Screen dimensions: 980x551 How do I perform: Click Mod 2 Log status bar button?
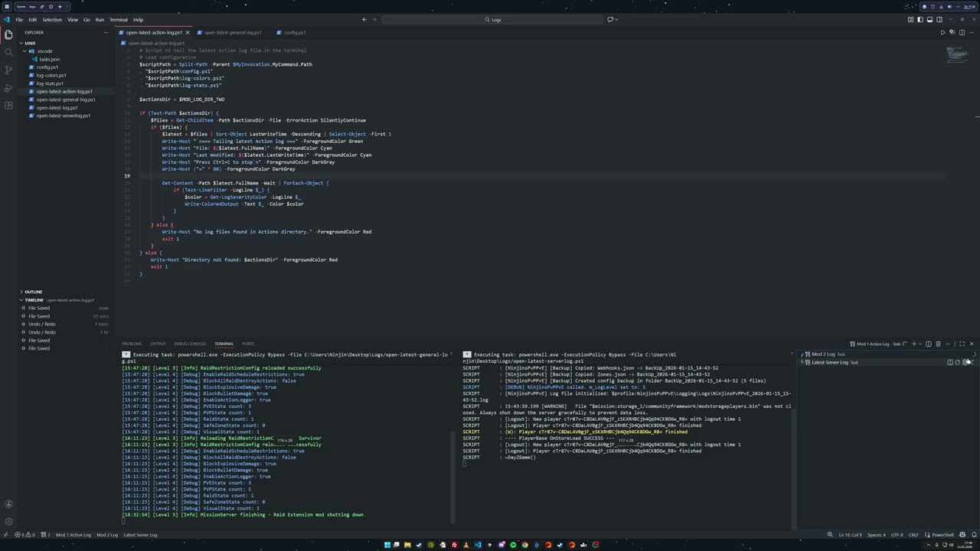(x=107, y=535)
